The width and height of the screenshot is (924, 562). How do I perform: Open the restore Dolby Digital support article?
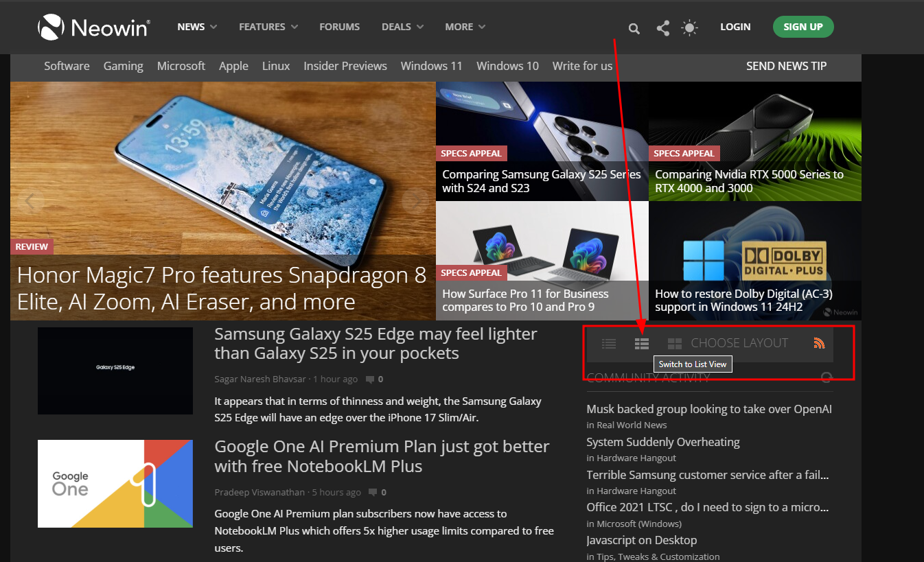pyautogui.click(x=744, y=301)
